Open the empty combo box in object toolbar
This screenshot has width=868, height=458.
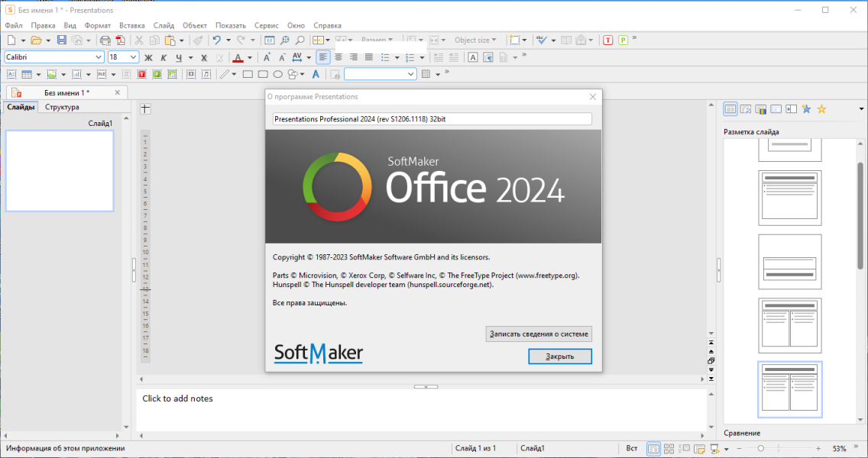click(x=381, y=74)
